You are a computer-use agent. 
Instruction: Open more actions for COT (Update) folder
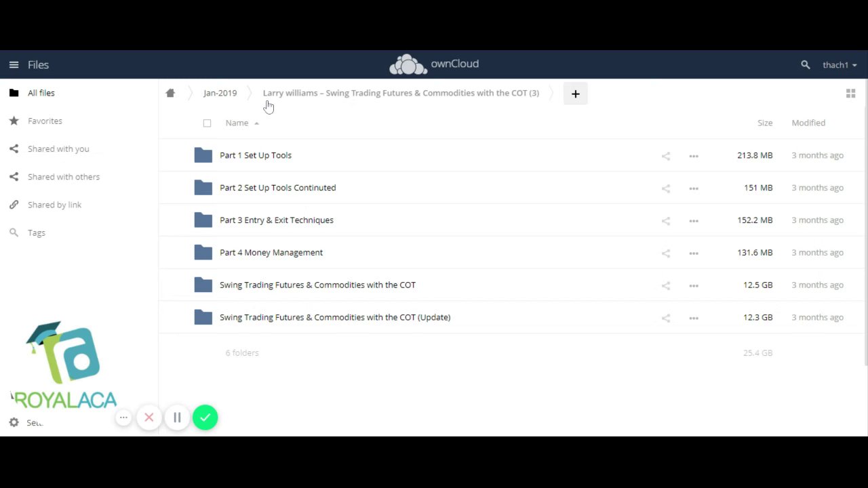pyautogui.click(x=694, y=318)
